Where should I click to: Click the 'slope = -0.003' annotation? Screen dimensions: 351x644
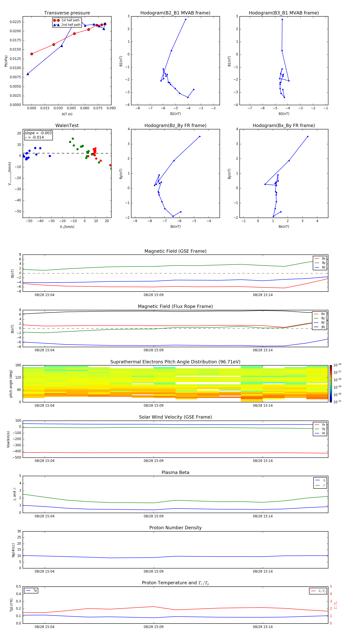(38, 133)
